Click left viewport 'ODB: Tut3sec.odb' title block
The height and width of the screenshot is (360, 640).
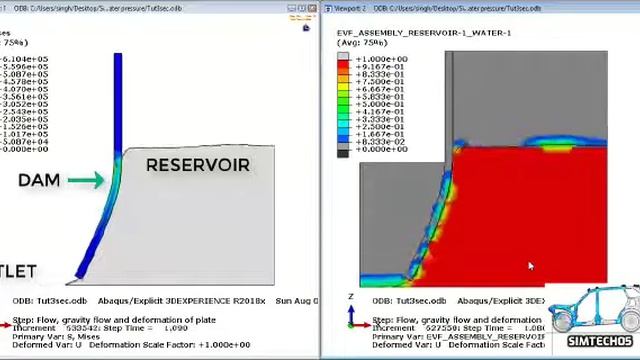[x=50, y=301]
